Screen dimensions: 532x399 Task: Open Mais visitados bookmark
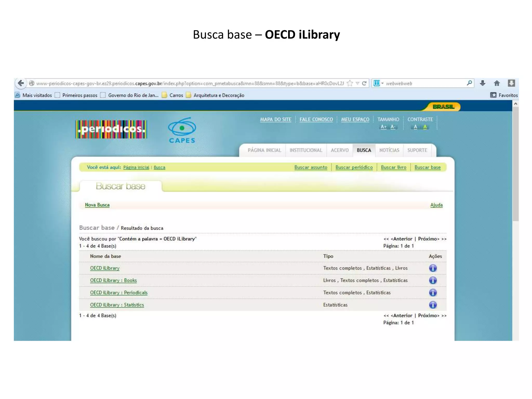click(33, 95)
